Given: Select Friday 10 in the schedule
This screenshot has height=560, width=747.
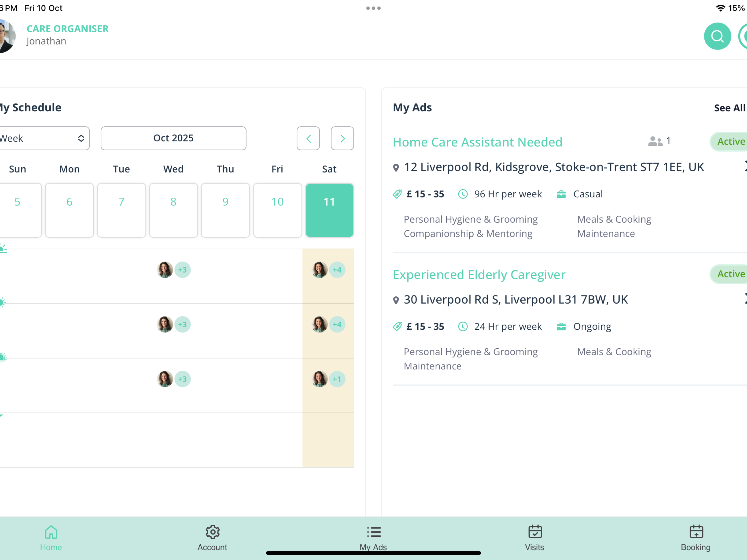Looking at the screenshot, I should 278,210.
